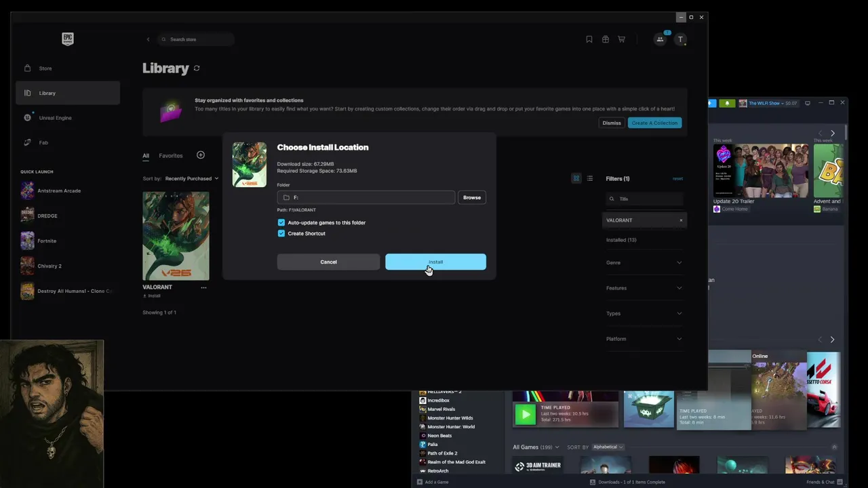Toggle Create Shortcut checkbox
The image size is (868, 488).
tap(281, 233)
